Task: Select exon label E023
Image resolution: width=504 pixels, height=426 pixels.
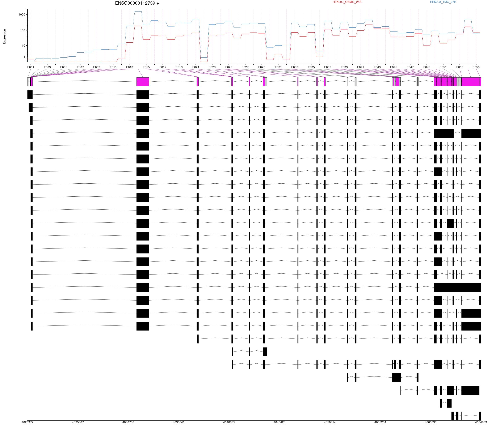Action: point(212,67)
